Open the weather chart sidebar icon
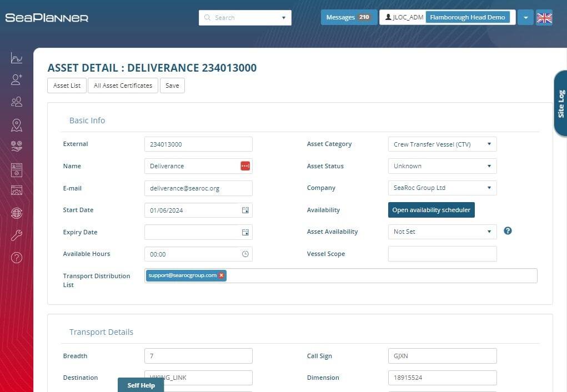 point(17,58)
